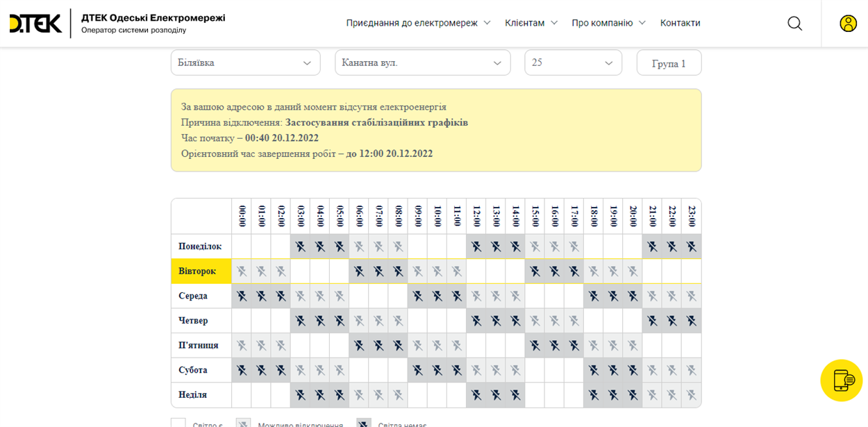Select Thursday 03:00 no-power icon
Viewport: 868px width, 427px height.
point(301,321)
